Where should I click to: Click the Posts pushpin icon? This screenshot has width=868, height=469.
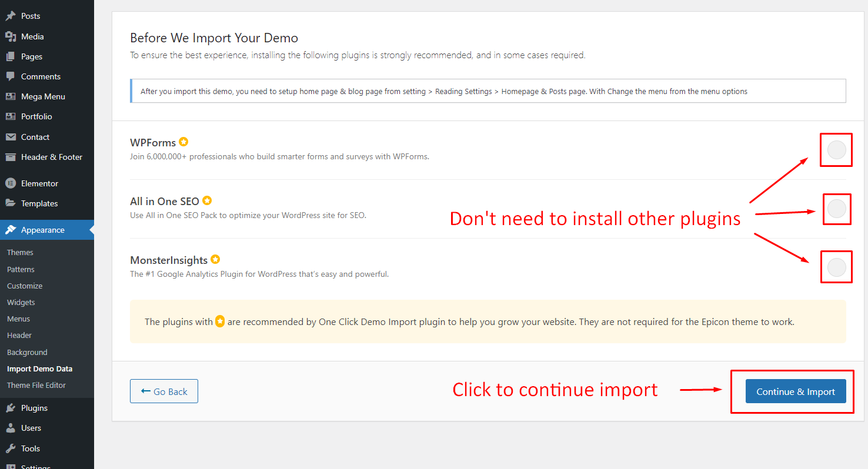[x=11, y=16]
